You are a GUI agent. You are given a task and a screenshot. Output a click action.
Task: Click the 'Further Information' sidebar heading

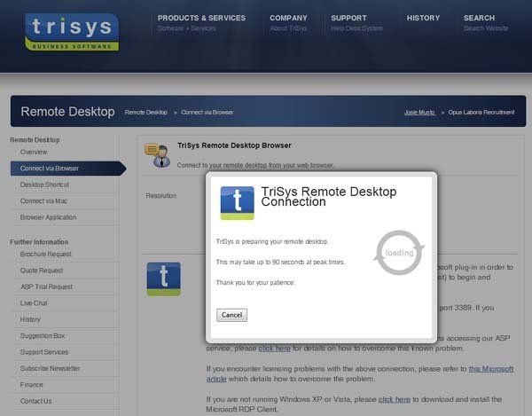[x=39, y=242]
